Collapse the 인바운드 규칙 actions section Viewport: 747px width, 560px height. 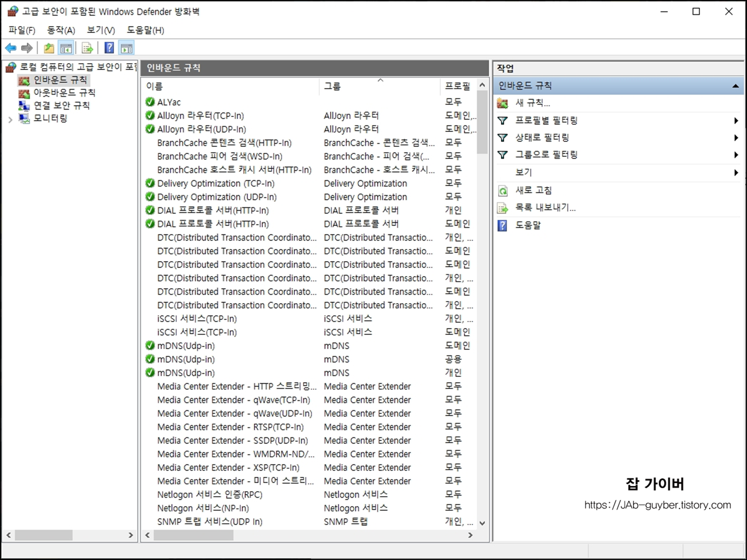coord(735,86)
